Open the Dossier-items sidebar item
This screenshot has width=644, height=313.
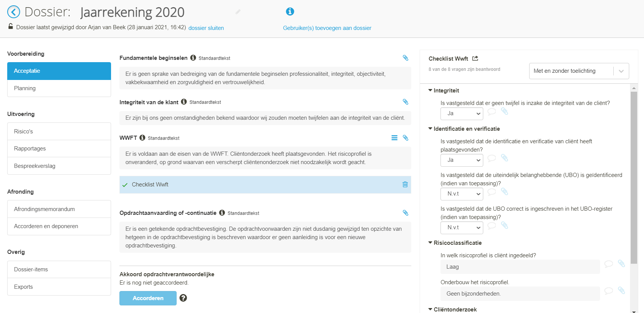(x=59, y=269)
